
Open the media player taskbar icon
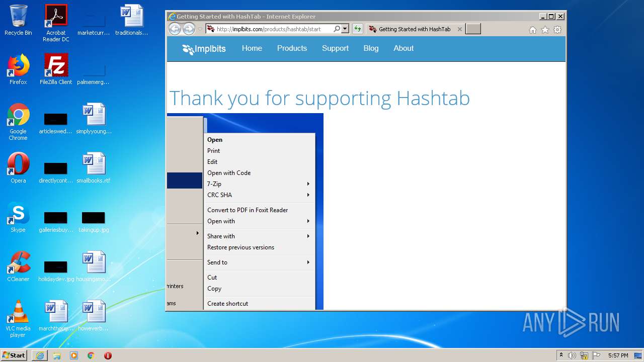click(x=74, y=355)
